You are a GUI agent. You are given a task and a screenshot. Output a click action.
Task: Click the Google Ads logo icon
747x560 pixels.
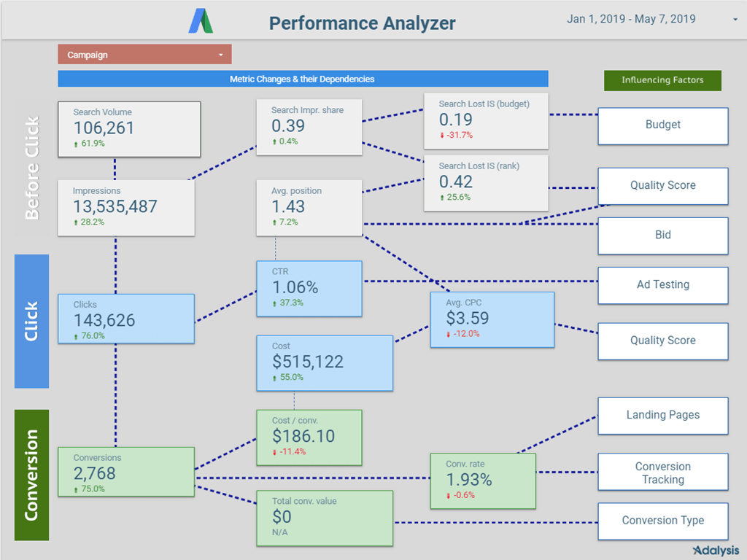click(x=201, y=21)
